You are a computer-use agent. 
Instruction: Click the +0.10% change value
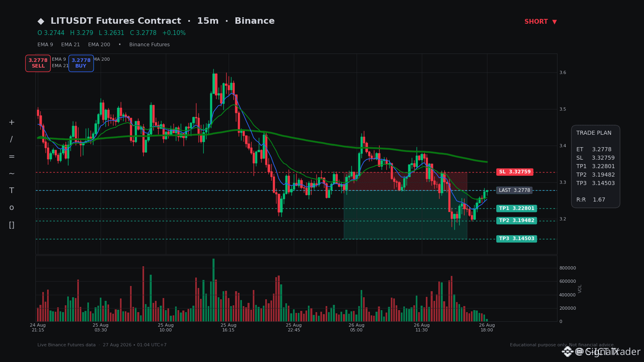(x=174, y=33)
